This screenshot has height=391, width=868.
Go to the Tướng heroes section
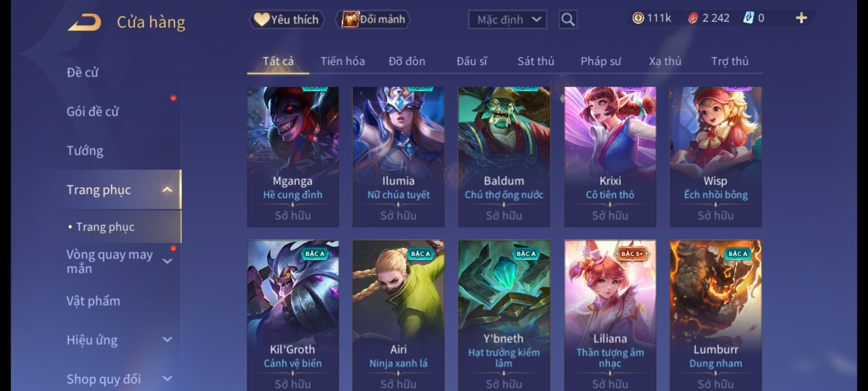[85, 151]
